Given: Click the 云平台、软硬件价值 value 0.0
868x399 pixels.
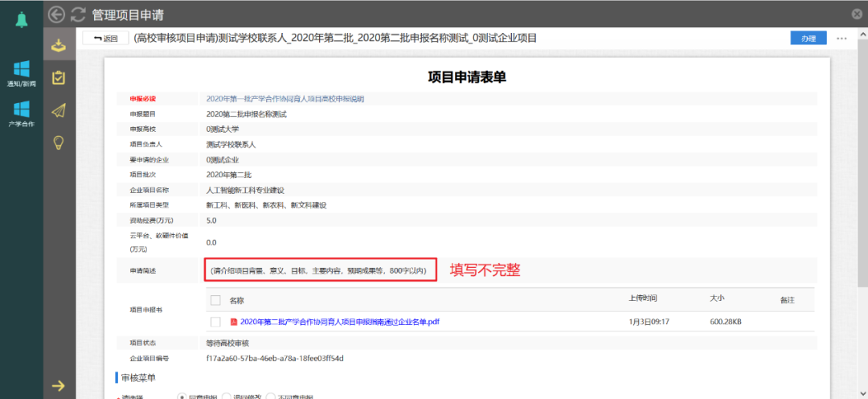Looking at the screenshot, I should 211,242.
